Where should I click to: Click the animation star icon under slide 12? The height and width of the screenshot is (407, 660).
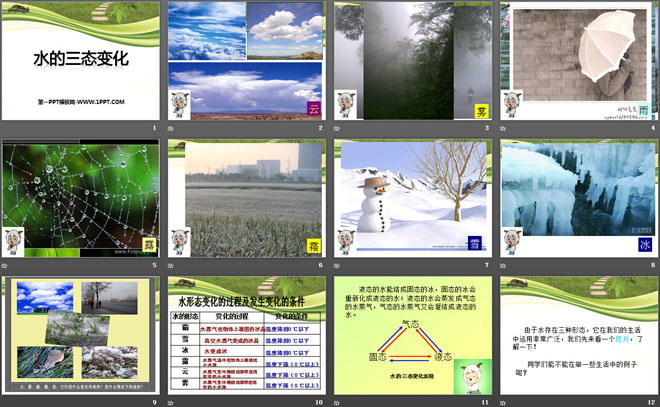(x=504, y=401)
